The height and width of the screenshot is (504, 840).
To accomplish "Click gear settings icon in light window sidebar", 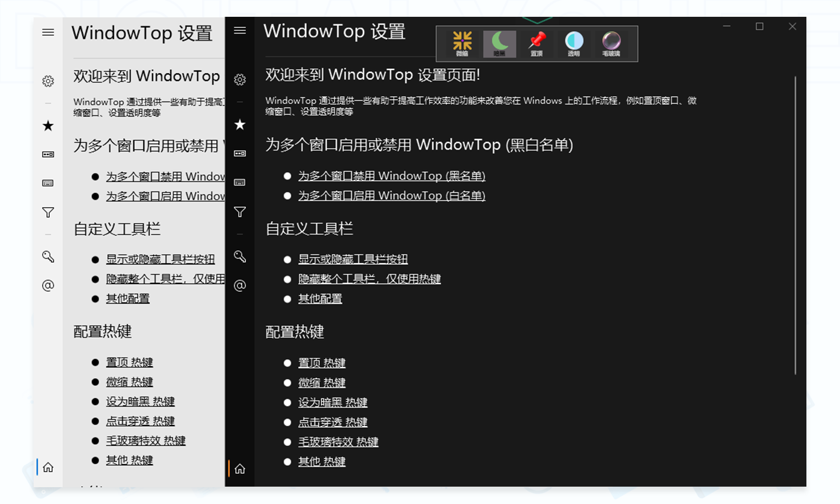I will coord(48,81).
